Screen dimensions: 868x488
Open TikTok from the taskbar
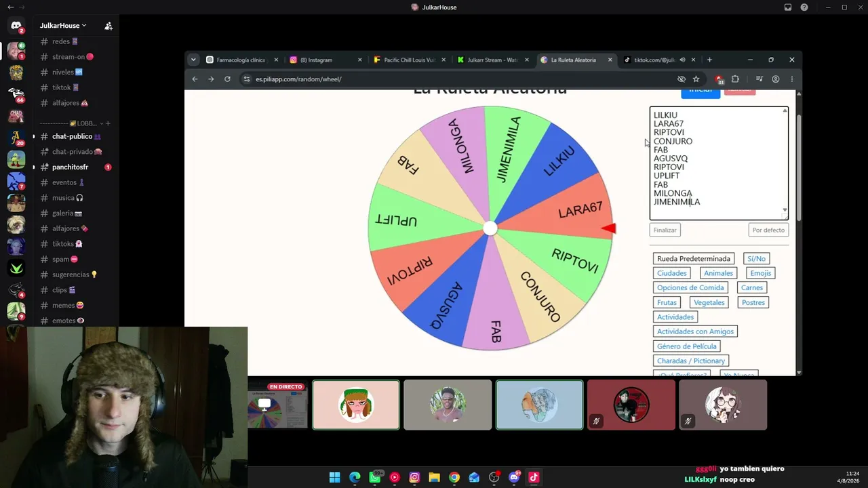pos(534,477)
